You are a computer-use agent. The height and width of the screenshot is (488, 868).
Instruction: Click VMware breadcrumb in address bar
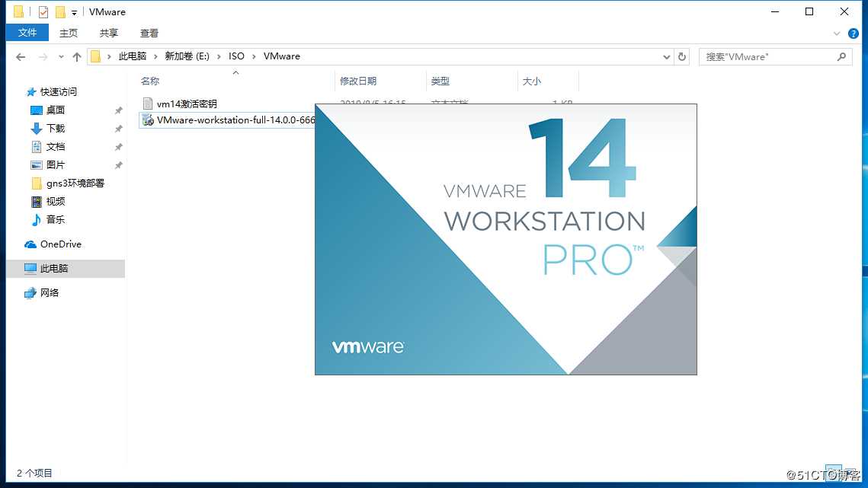tap(282, 56)
